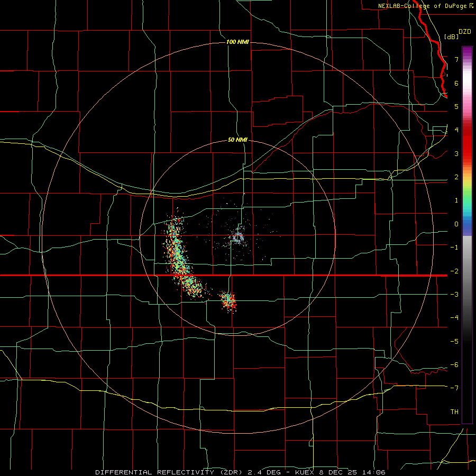Click the -5 value on the color scale
Screen dimensions: 476x476
454,342
